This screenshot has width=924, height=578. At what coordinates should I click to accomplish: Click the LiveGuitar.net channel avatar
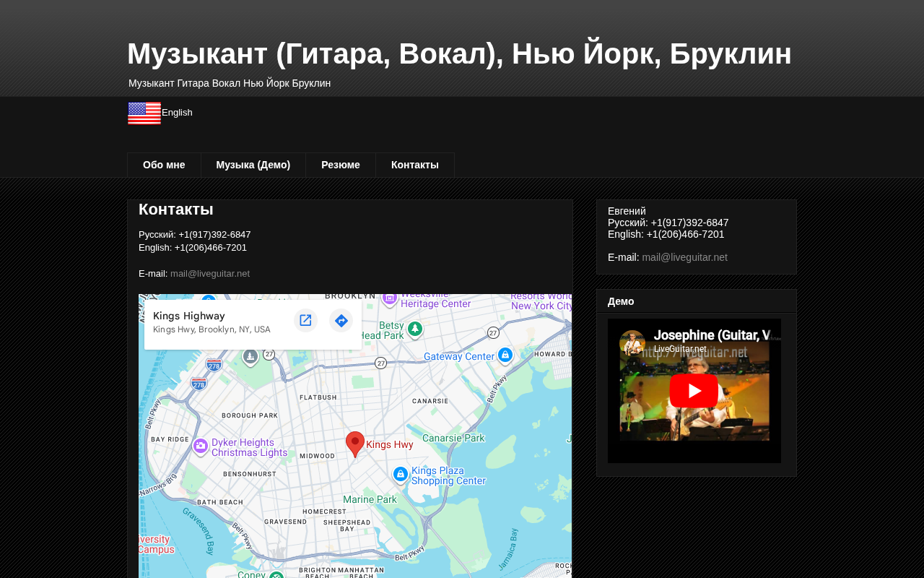click(x=632, y=343)
